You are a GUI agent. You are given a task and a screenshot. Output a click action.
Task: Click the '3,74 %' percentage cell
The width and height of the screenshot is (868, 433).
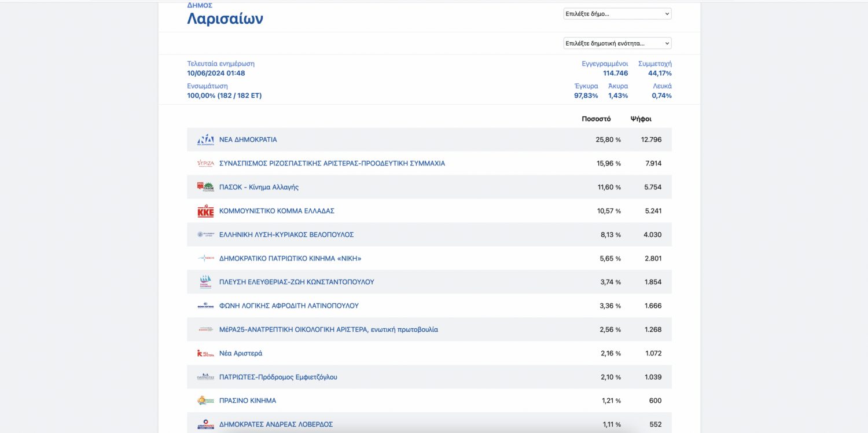pos(610,282)
